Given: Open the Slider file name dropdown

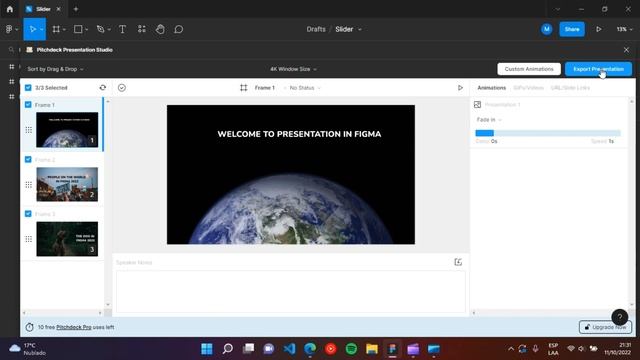Looking at the screenshot, I should (360, 29).
